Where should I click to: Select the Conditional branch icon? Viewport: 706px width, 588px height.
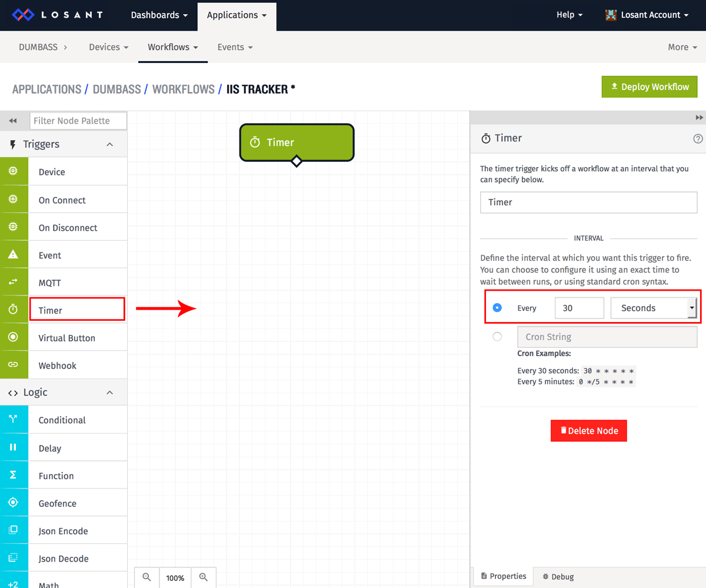[x=14, y=420]
